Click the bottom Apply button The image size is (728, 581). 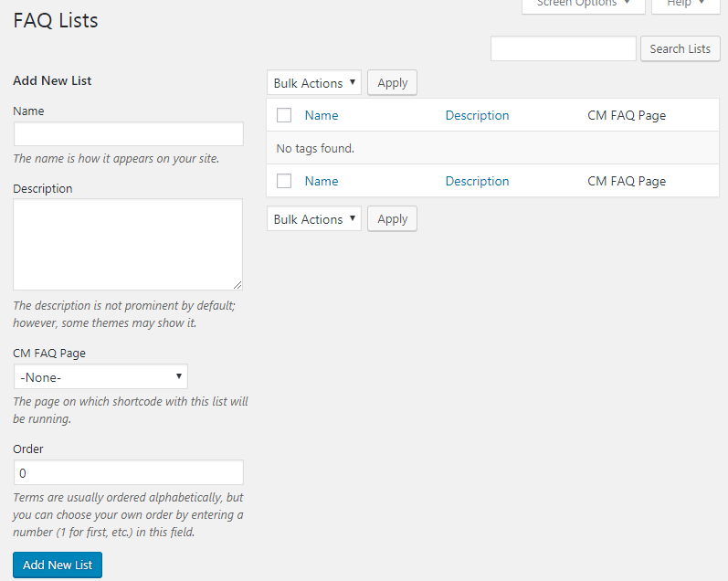[392, 219]
